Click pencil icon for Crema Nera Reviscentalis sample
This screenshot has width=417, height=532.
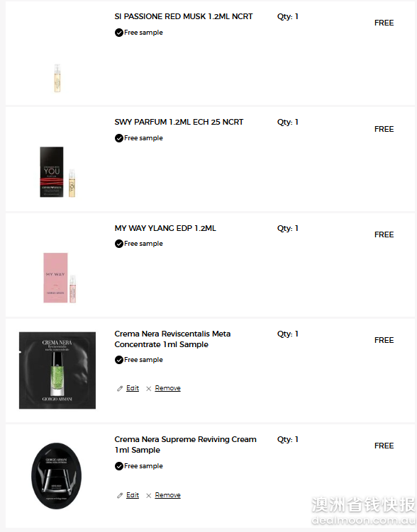pyautogui.click(x=120, y=388)
